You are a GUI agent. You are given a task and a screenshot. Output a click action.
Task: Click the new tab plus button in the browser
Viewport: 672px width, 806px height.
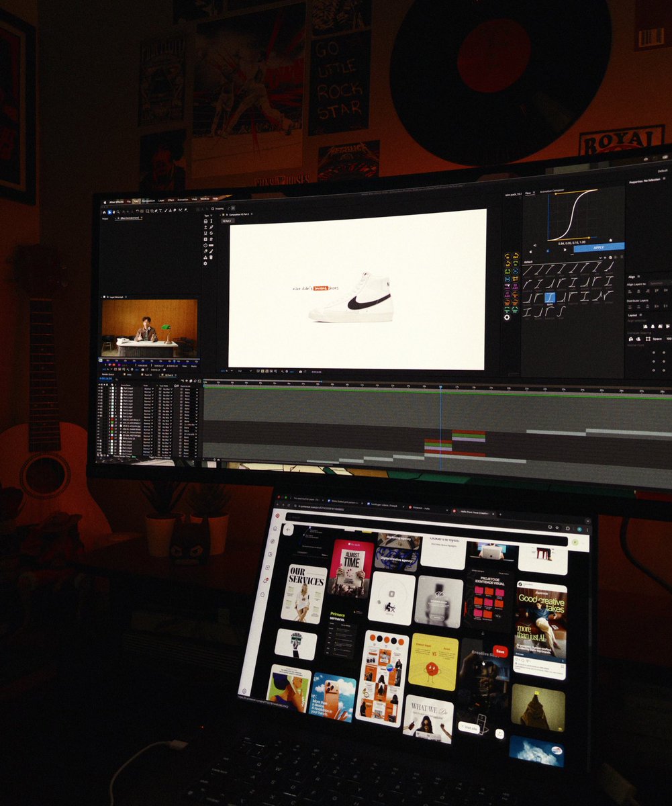500,514
